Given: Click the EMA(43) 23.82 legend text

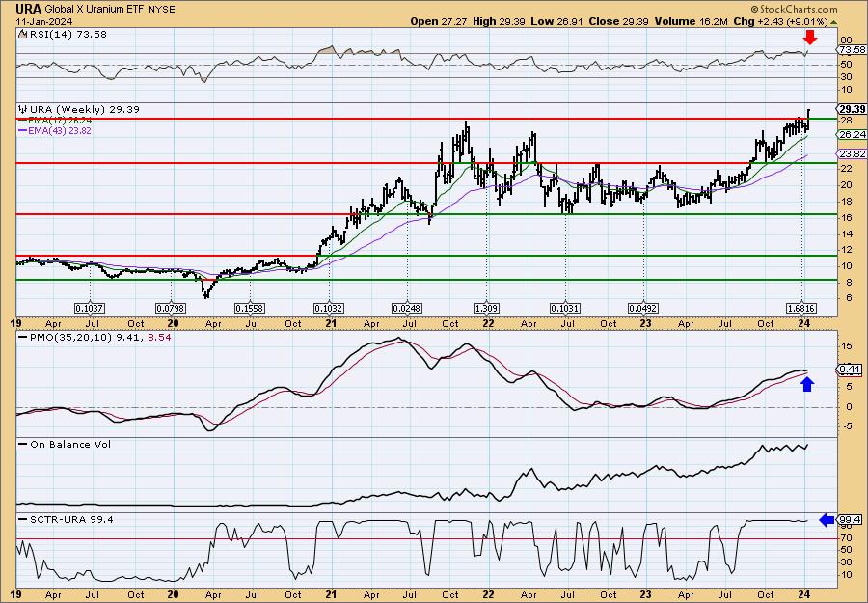Looking at the screenshot, I should pyautogui.click(x=61, y=131).
